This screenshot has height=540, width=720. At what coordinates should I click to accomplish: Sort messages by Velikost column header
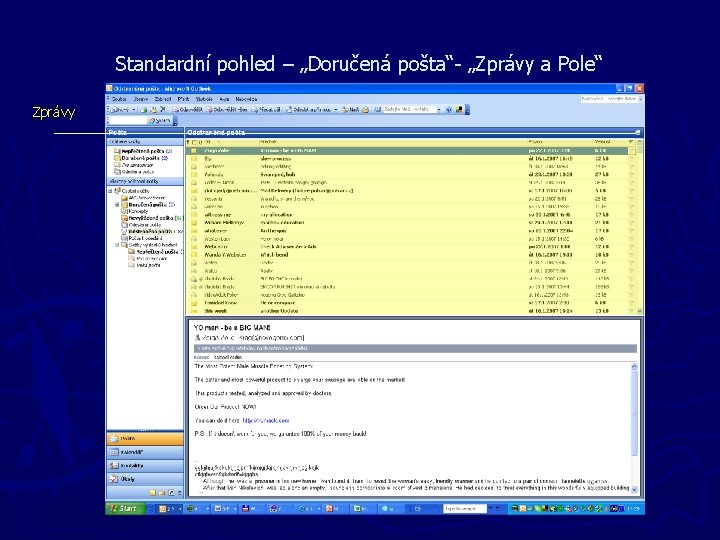[x=610, y=142]
